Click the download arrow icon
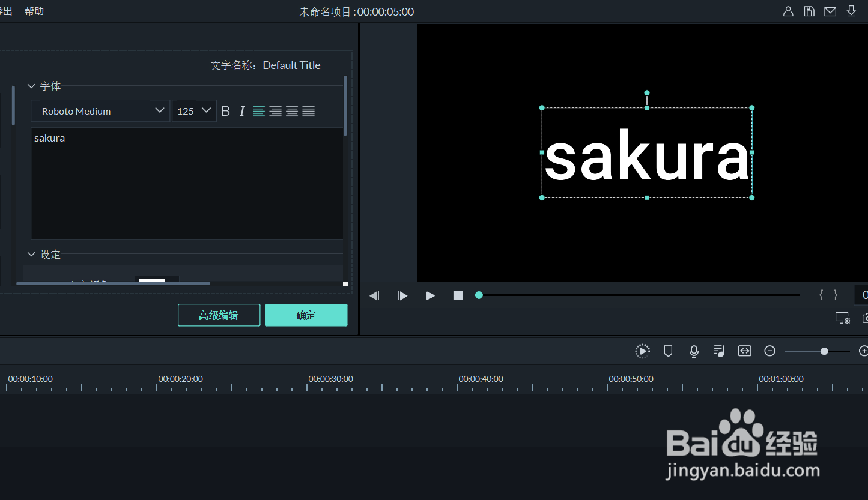868x500 pixels. (851, 11)
